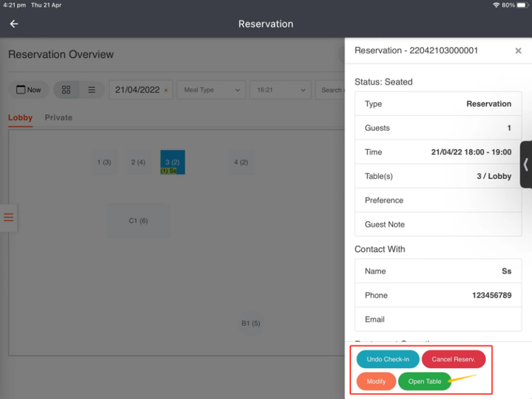Switch to grid view layout
The width and height of the screenshot is (532, 399).
[66, 90]
